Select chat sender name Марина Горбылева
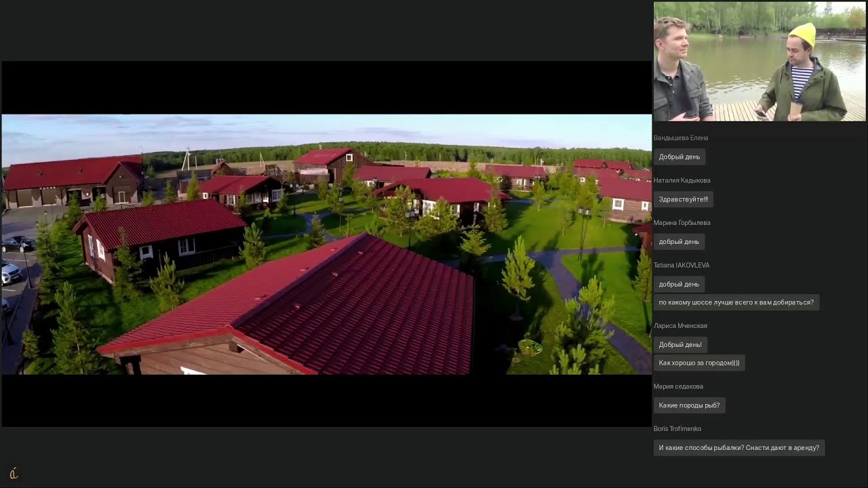This screenshot has height=488, width=868. click(682, 223)
